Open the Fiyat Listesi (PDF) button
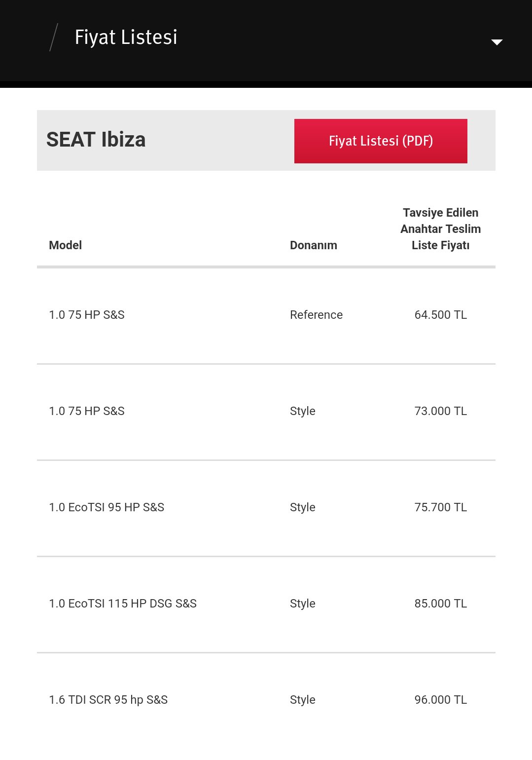Screen dimensions: 532x760 (381, 141)
